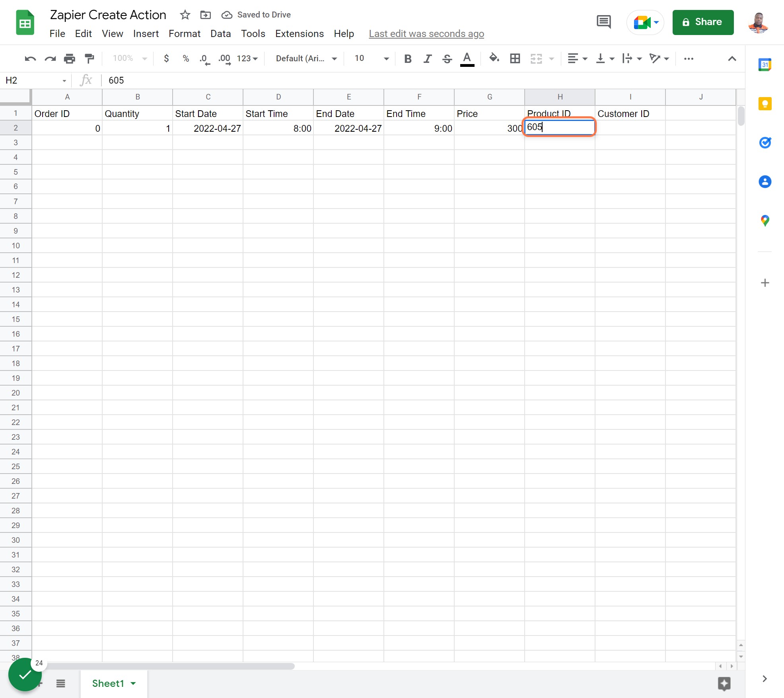The image size is (784, 698).
Task: Click the More toolbar options icon
Action: (x=689, y=59)
